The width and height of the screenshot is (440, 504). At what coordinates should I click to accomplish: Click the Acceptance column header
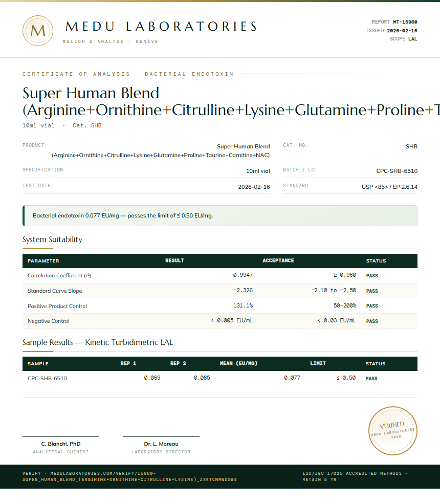click(x=278, y=260)
